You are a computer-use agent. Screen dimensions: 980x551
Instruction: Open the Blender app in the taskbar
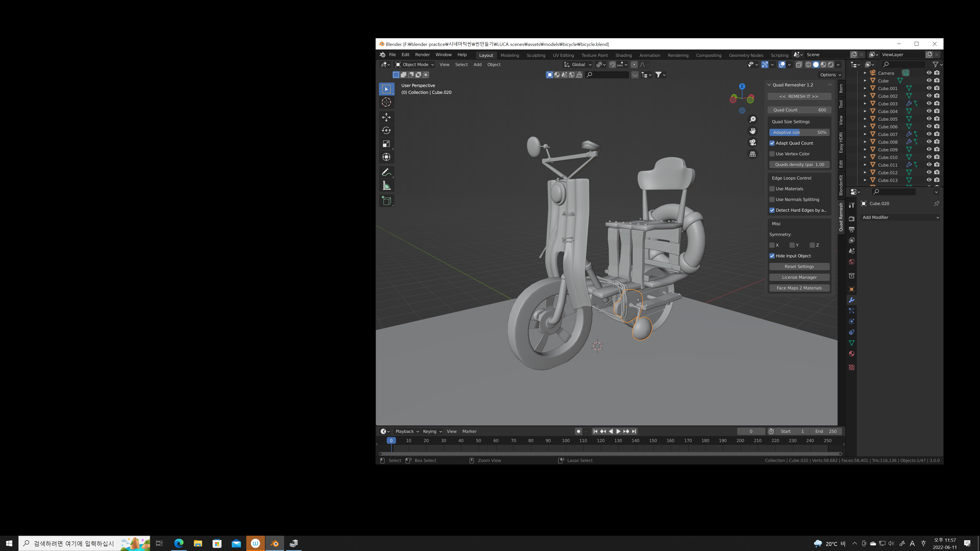point(274,543)
